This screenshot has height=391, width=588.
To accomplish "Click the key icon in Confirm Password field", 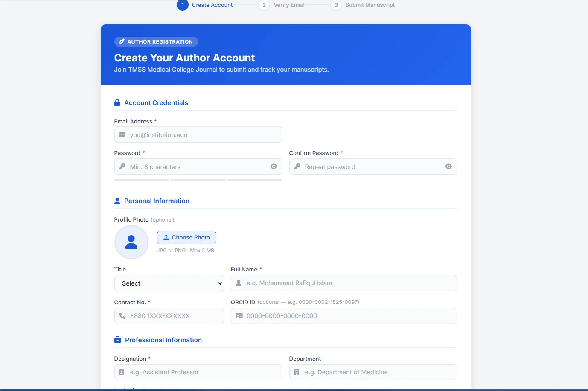I will tap(297, 166).
